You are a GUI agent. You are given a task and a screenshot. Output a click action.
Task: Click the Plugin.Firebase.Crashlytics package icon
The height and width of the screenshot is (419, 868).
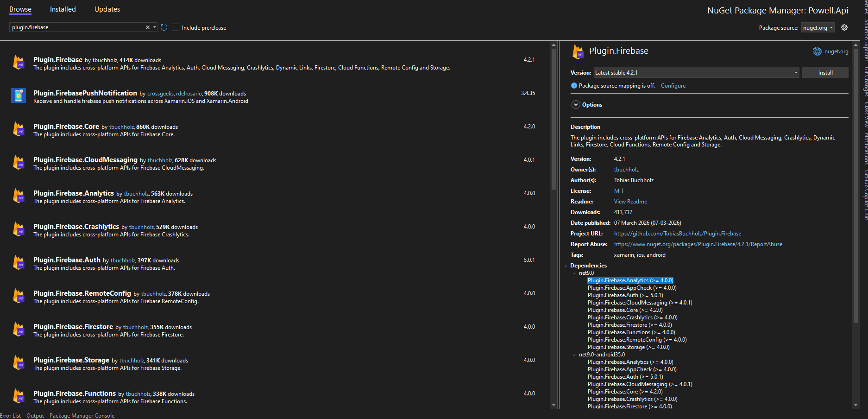[x=19, y=229]
